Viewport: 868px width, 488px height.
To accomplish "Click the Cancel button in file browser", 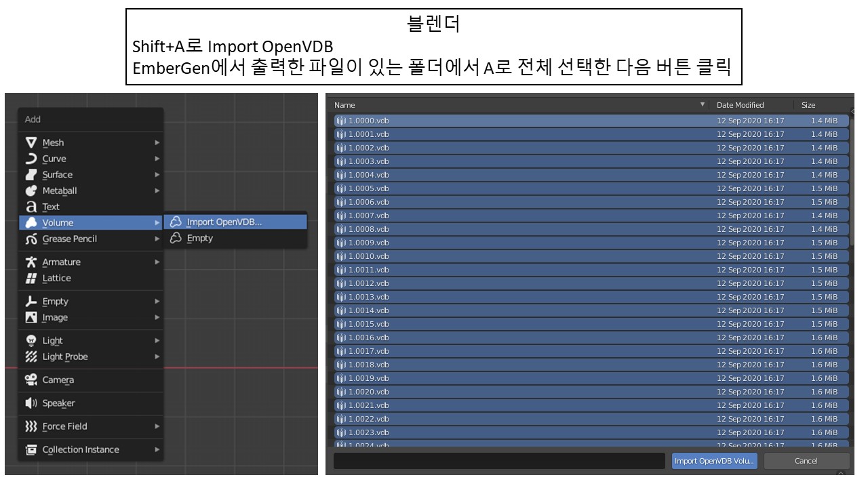I will point(806,461).
